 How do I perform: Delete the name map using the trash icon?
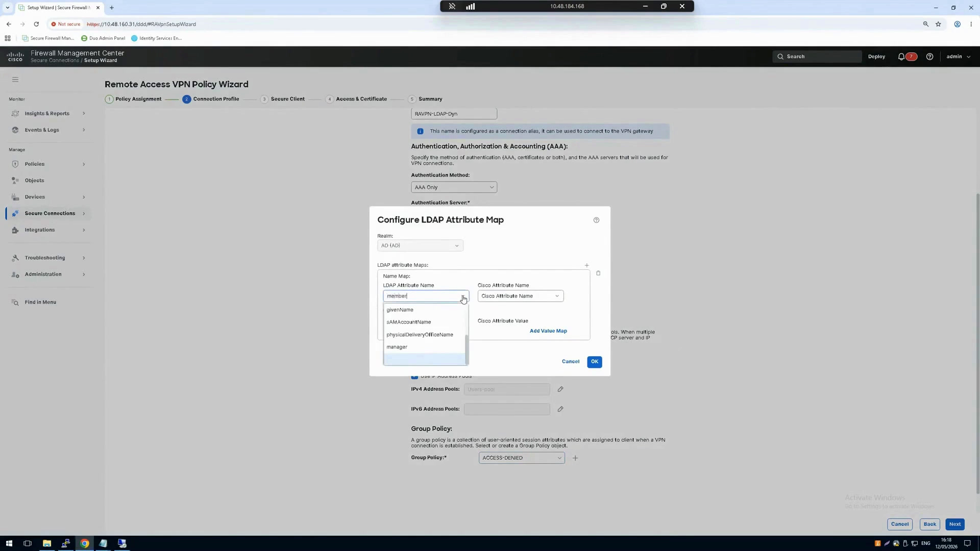coord(598,273)
